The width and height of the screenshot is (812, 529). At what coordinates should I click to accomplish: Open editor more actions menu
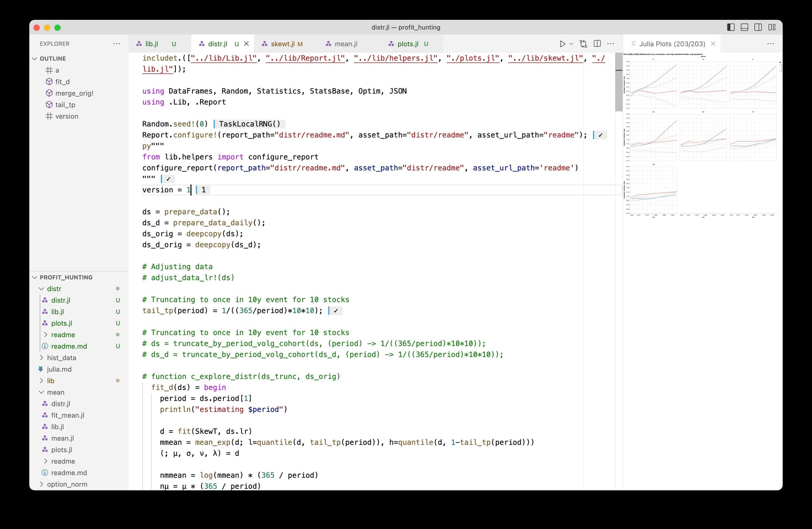pyautogui.click(x=611, y=44)
